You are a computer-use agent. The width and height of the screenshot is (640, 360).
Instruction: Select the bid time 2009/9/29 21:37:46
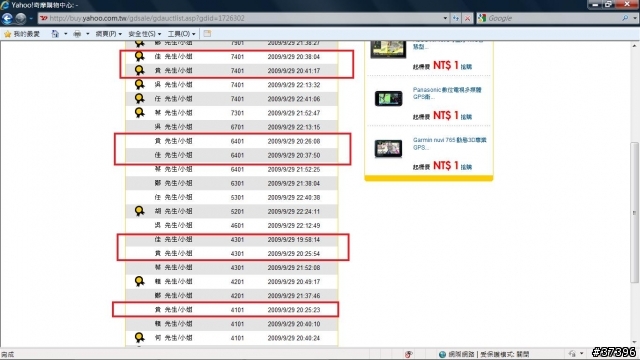293,296
